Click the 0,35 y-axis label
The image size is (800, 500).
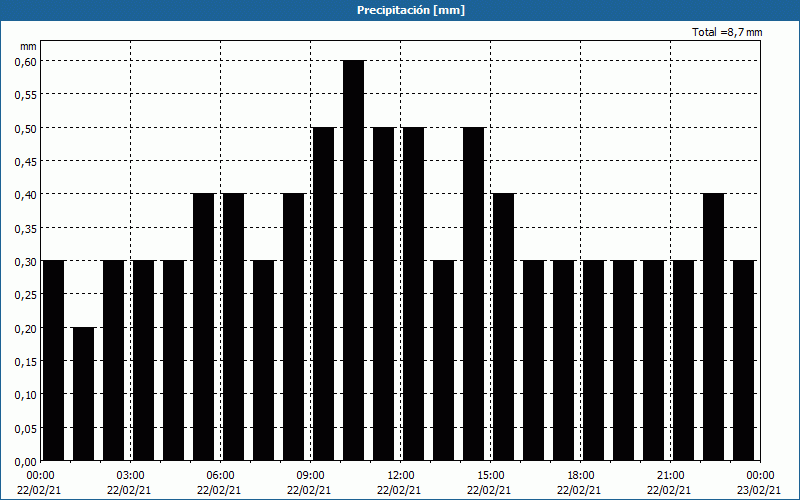tap(26, 228)
